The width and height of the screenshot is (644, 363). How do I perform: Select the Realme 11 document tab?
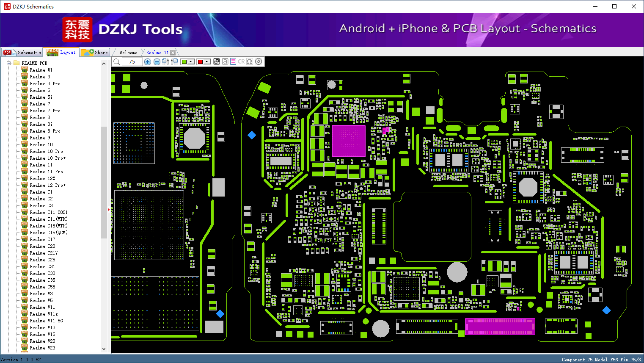(x=157, y=53)
